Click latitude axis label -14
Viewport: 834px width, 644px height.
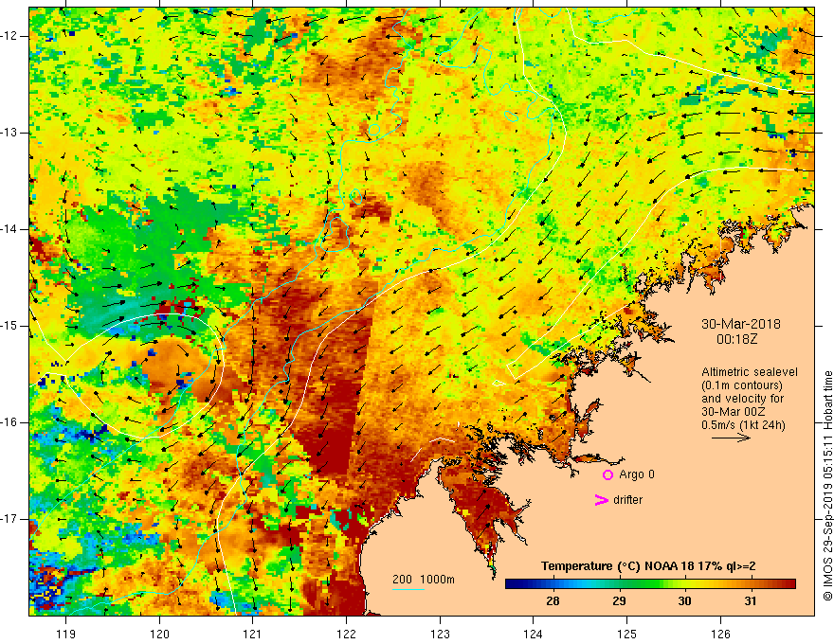(9, 229)
